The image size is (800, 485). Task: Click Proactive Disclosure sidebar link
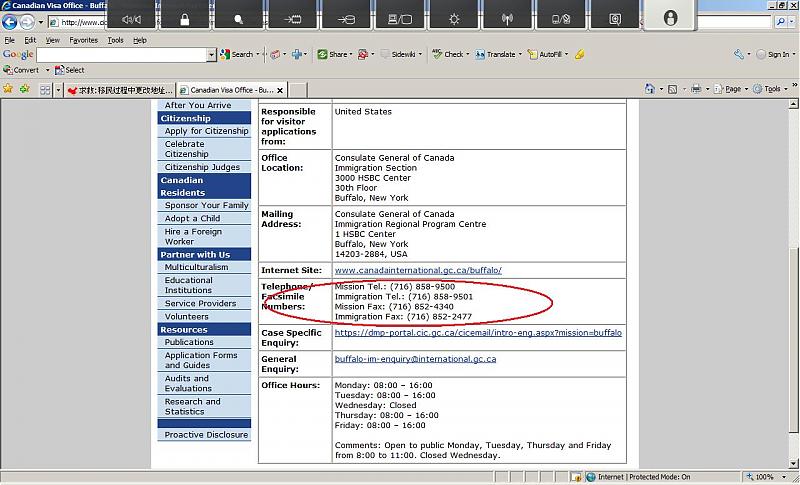pos(206,435)
